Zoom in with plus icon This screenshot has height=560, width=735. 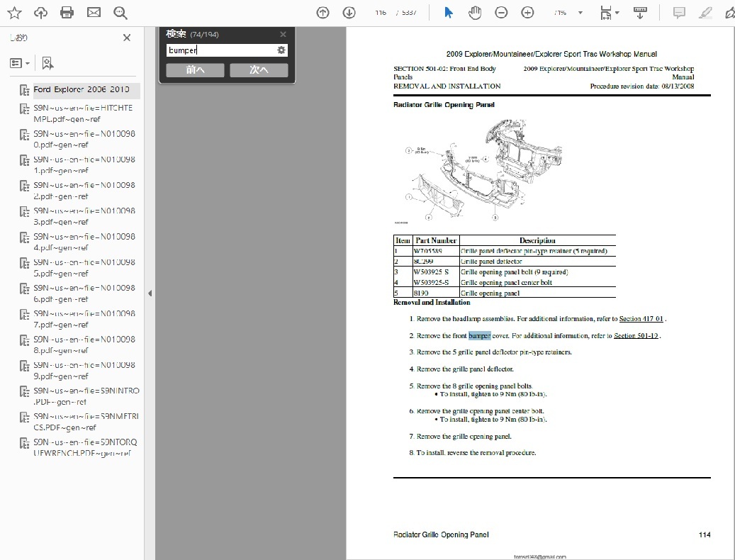[x=527, y=13]
